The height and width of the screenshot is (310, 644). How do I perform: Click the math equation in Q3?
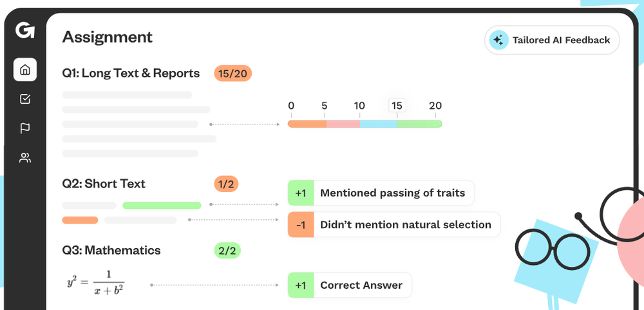coord(96,282)
